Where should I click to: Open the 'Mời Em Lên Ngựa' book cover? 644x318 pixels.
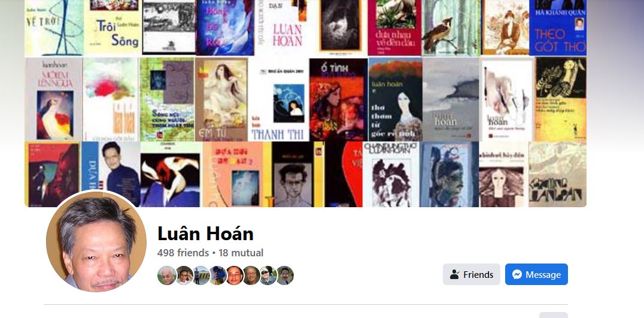[54, 99]
